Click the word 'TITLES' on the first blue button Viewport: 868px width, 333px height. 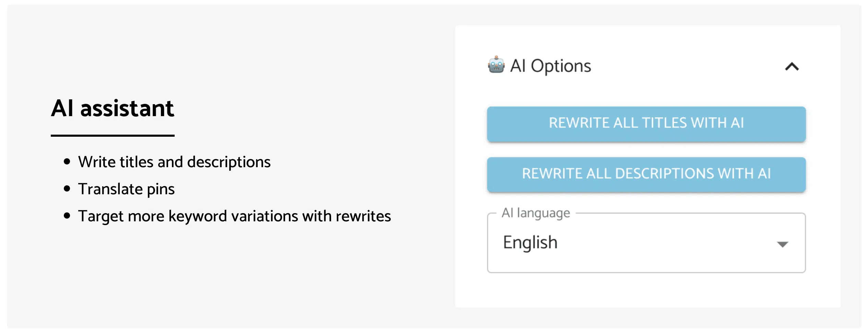pyautogui.click(x=664, y=123)
